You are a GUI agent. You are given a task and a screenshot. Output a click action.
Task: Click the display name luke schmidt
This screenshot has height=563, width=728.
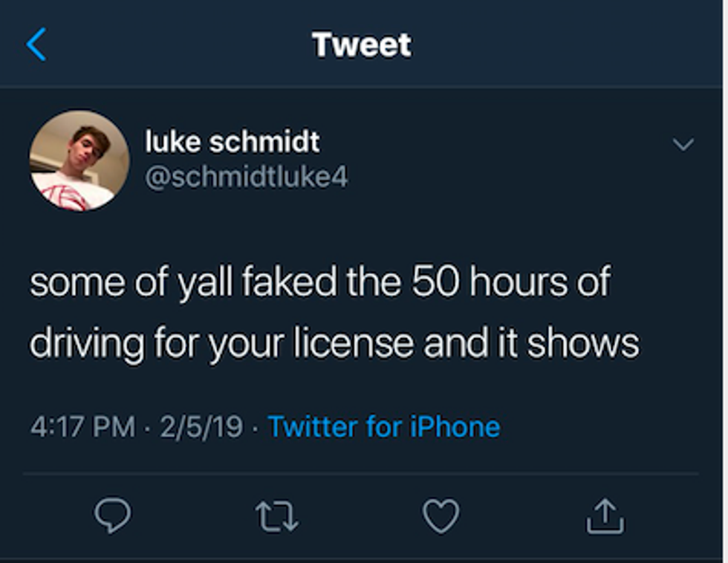(233, 141)
